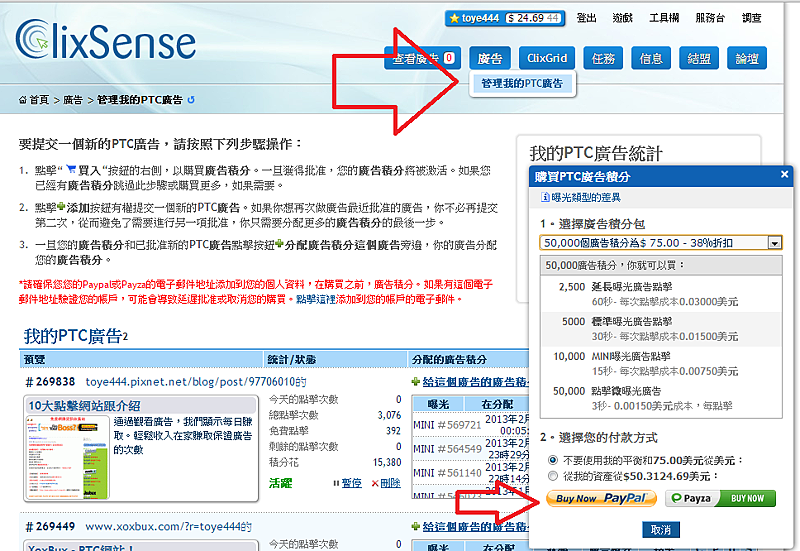Screen dimensions: 800x551
Task: Open the 曝光類型的差異 link
Action: (x=586, y=197)
